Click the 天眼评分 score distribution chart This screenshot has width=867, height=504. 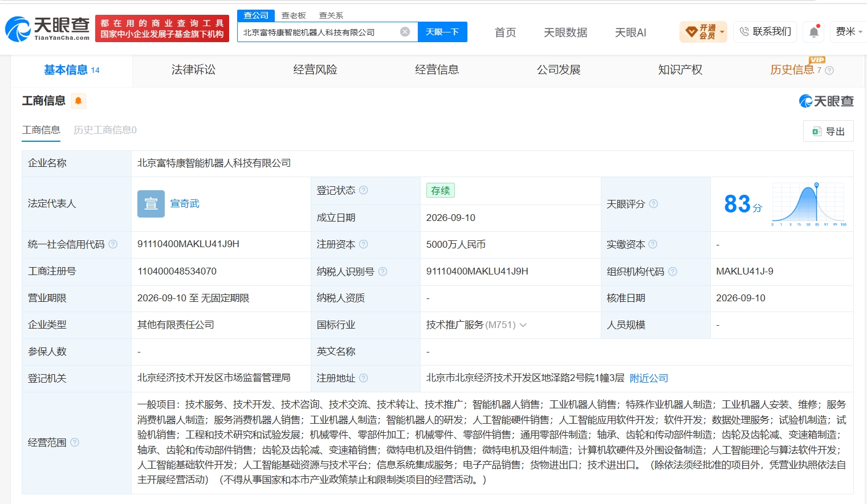[809, 204]
